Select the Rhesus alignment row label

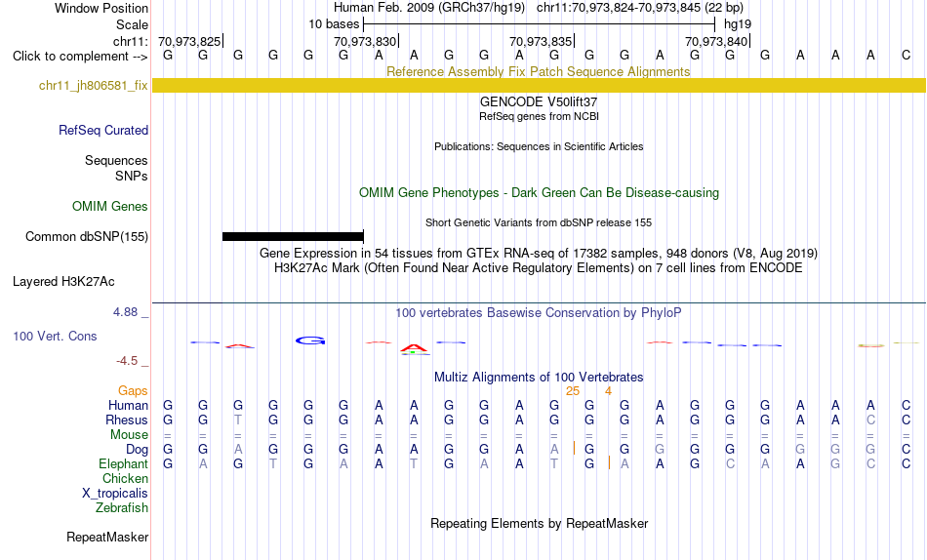(x=127, y=420)
